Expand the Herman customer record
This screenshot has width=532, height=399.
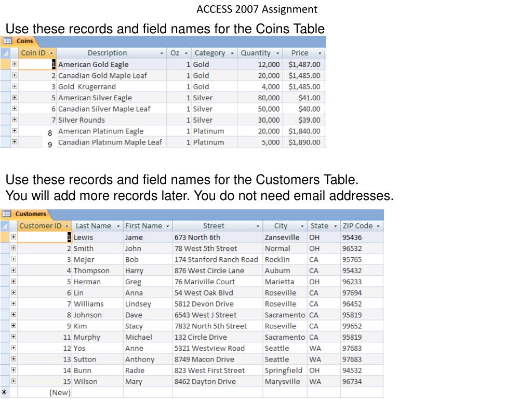click(x=13, y=281)
